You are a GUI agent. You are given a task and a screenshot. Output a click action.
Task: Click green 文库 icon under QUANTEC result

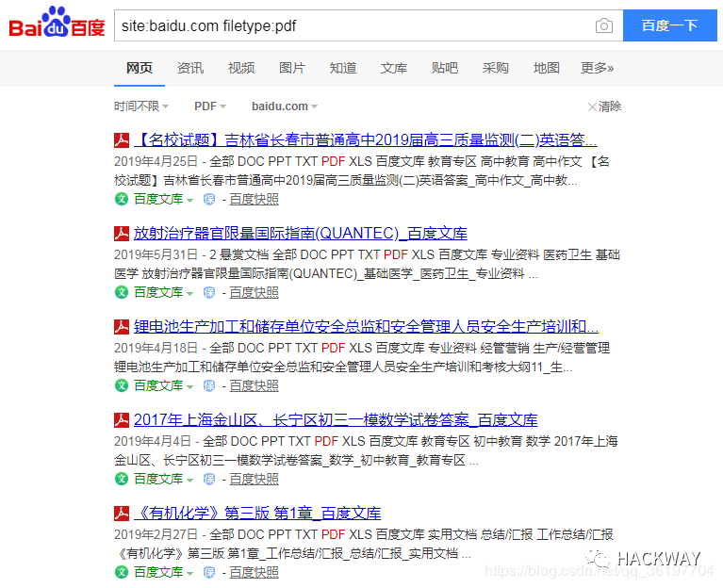[x=122, y=292]
